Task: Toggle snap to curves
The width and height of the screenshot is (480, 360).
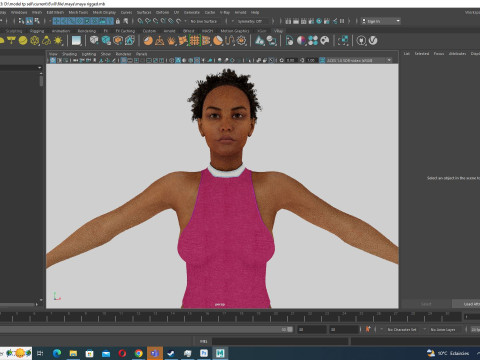Action: [x=148, y=21]
